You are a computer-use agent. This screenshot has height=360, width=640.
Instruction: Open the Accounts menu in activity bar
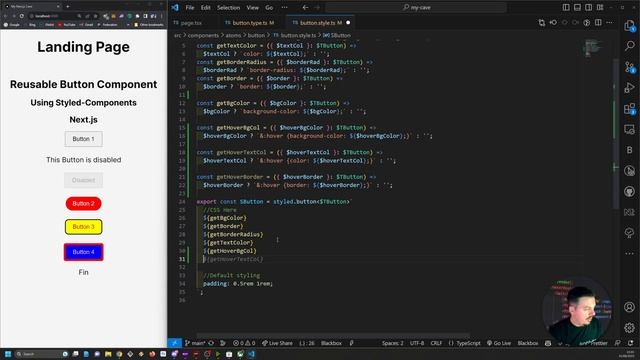[629, 307]
